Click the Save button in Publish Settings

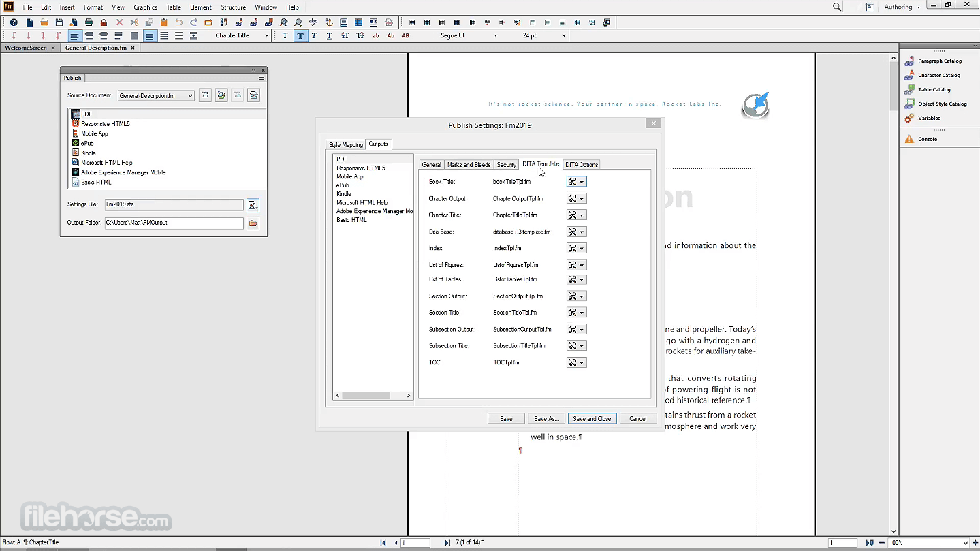click(506, 419)
